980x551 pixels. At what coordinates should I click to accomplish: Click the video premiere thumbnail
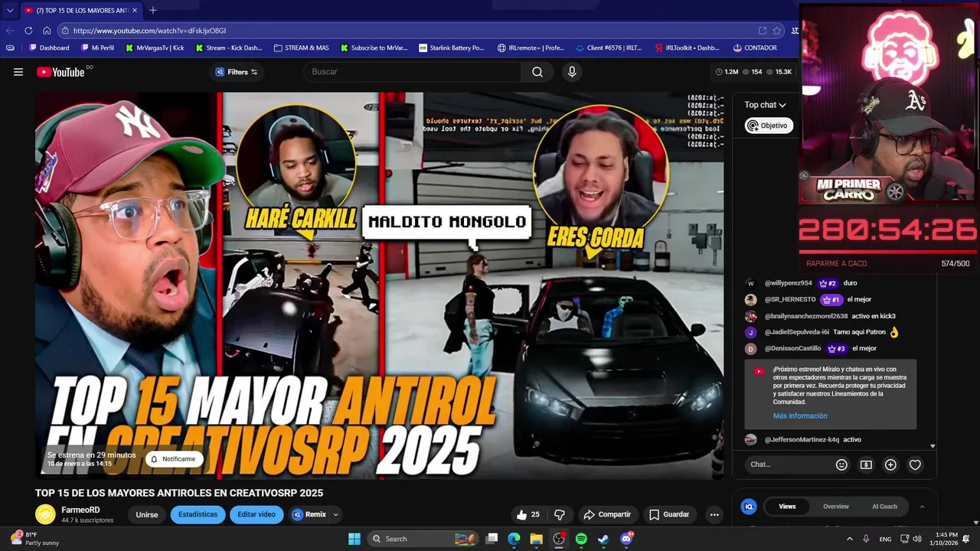click(379, 285)
